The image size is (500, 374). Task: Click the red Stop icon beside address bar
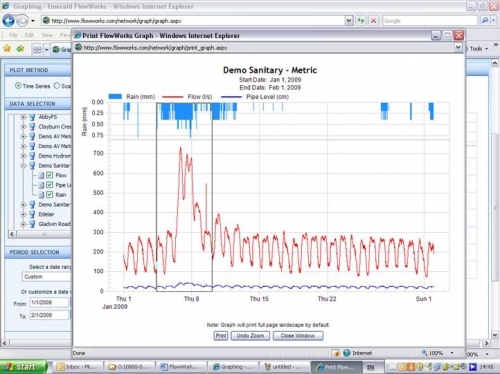373,21
